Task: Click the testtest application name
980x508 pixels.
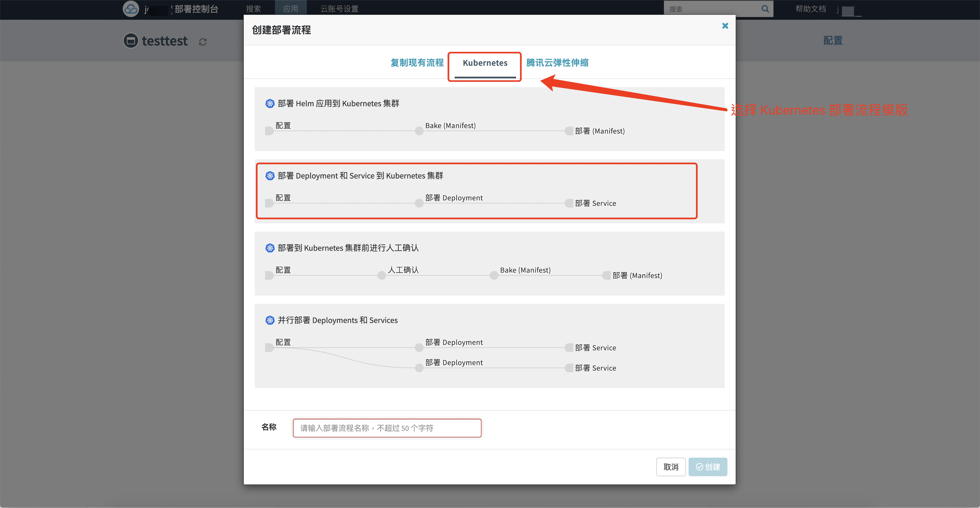Action: tap(165, 41)
